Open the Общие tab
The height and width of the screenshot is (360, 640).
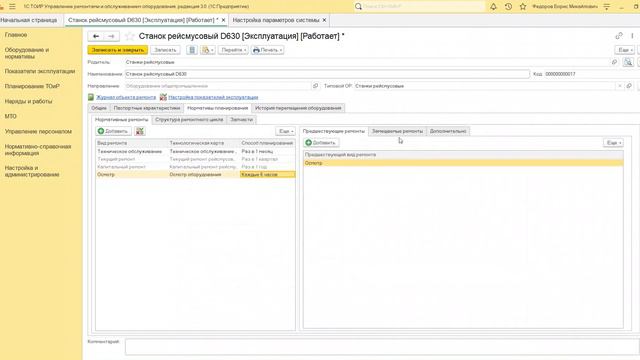click(99, 108)
